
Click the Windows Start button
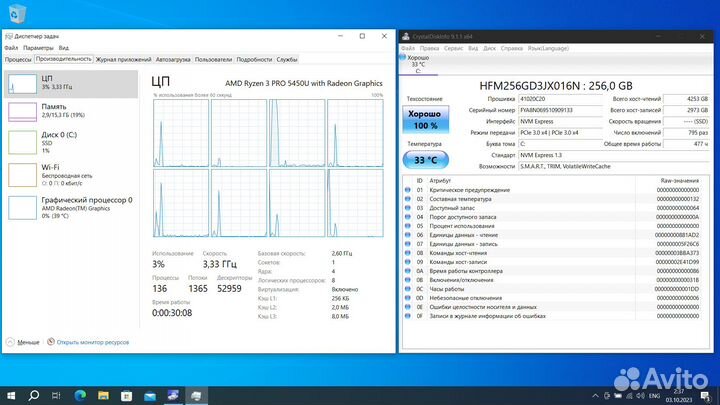(11, 395)
